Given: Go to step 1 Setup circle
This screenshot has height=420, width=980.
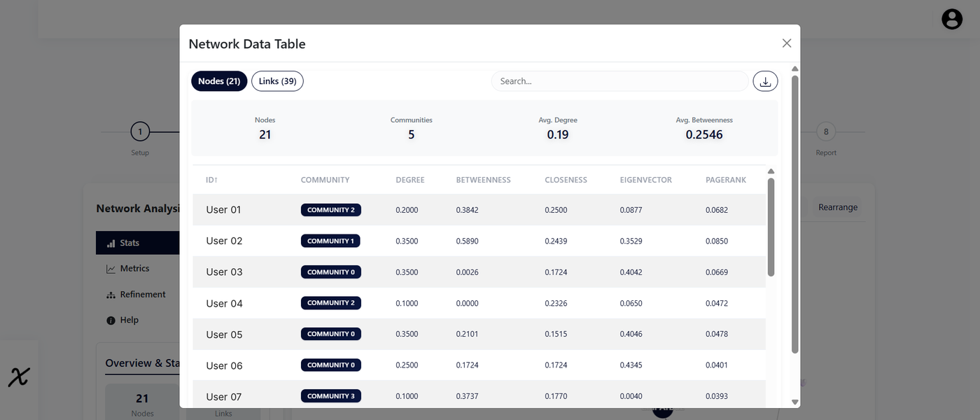Looking at the screenshot, I should tap(140, 132).
